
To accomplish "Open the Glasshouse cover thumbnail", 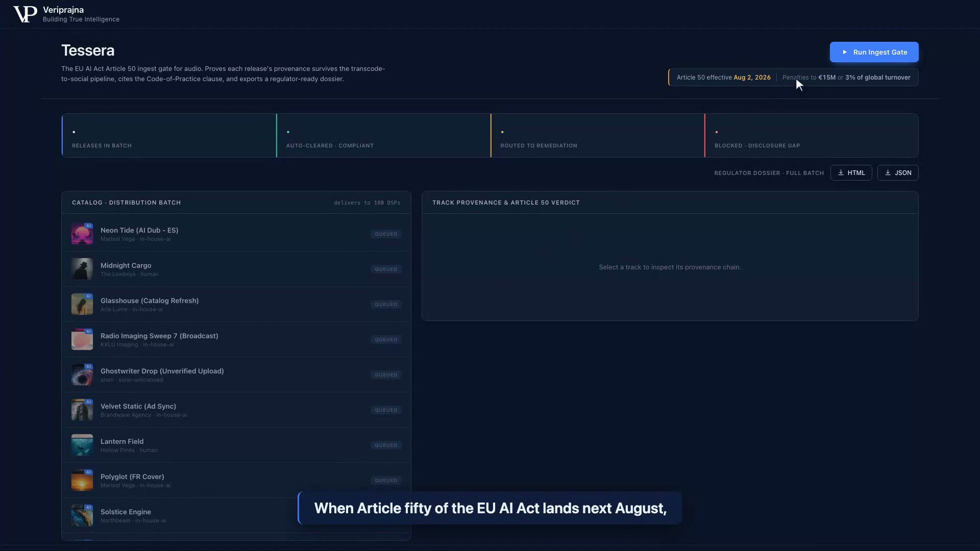I will click(x=82, y=304).
